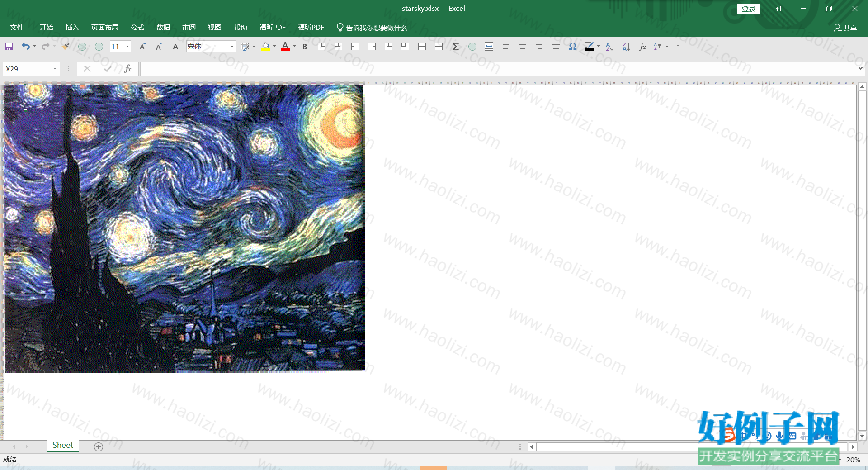Open the Sort and Filter funnel tool
Image resolution: width=868 pixels, height=470 pixels.
point(658,47)
